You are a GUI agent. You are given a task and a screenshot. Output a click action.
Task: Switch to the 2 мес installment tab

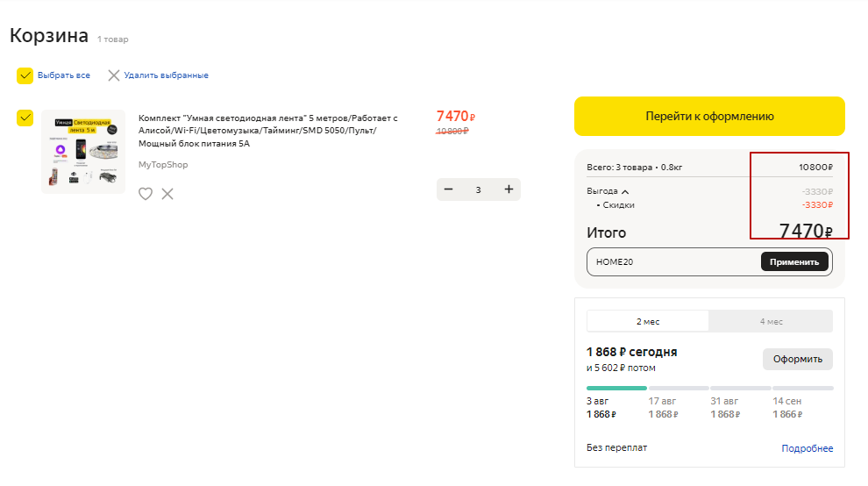tap(648, 321)
